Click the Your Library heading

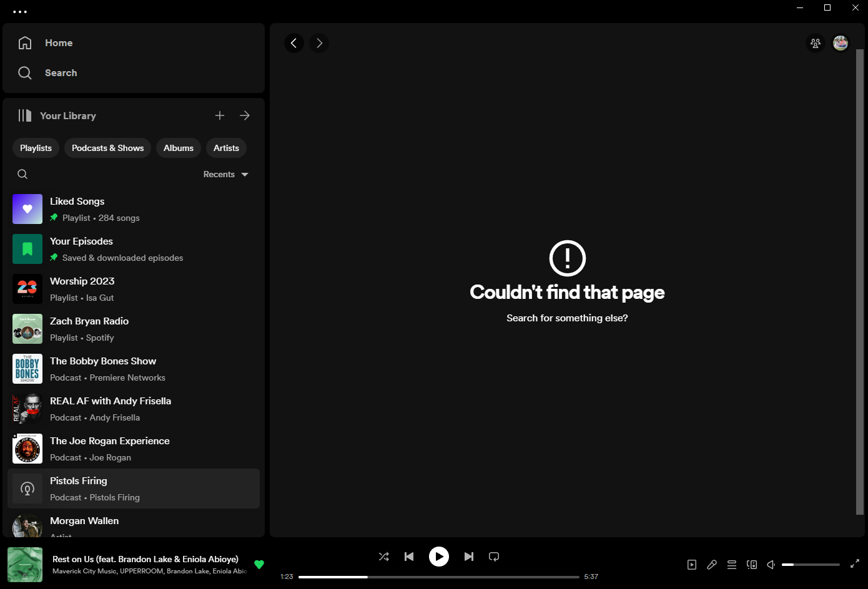(68, 116)
